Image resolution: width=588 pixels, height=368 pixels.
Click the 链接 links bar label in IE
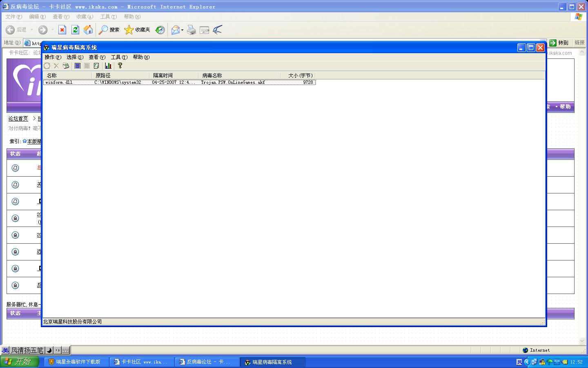(x=579, y=43)
